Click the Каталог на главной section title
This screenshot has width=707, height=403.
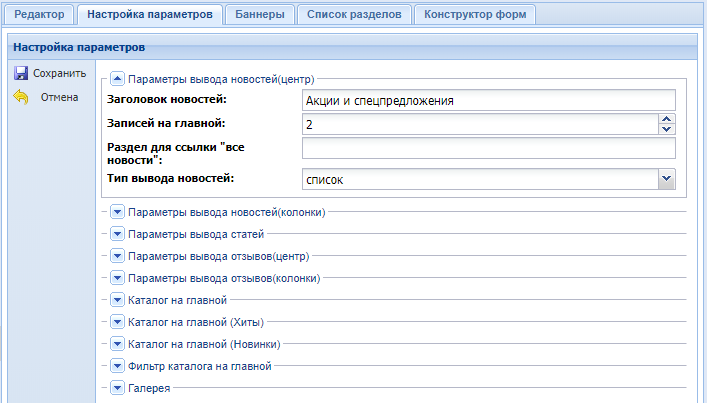[177, 300]
